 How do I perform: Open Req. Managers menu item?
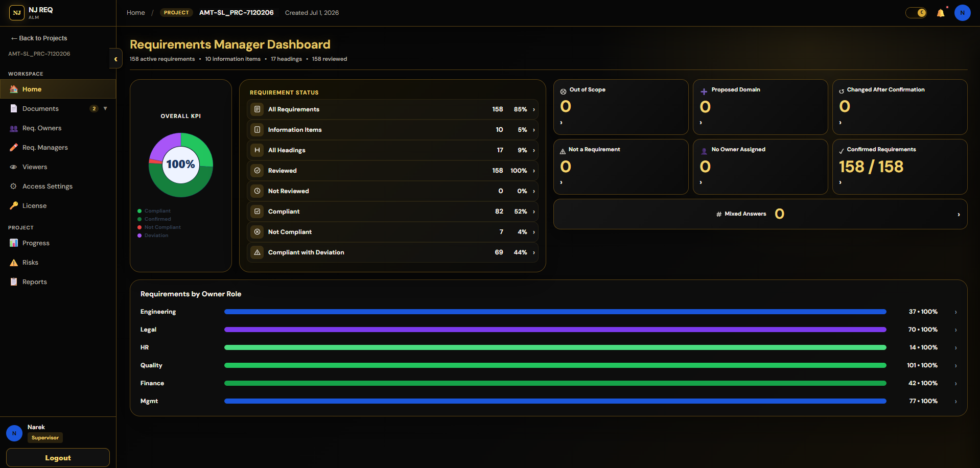pos(58,148)
